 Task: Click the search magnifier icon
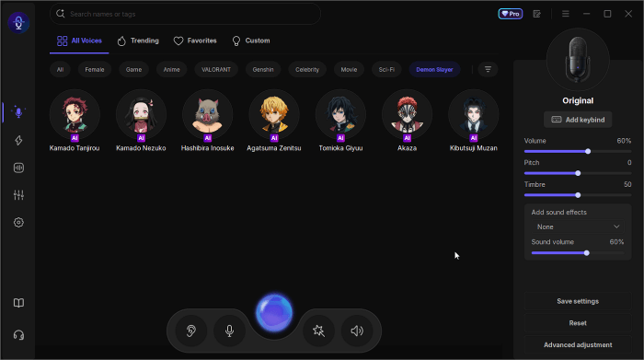pos(61,14)
